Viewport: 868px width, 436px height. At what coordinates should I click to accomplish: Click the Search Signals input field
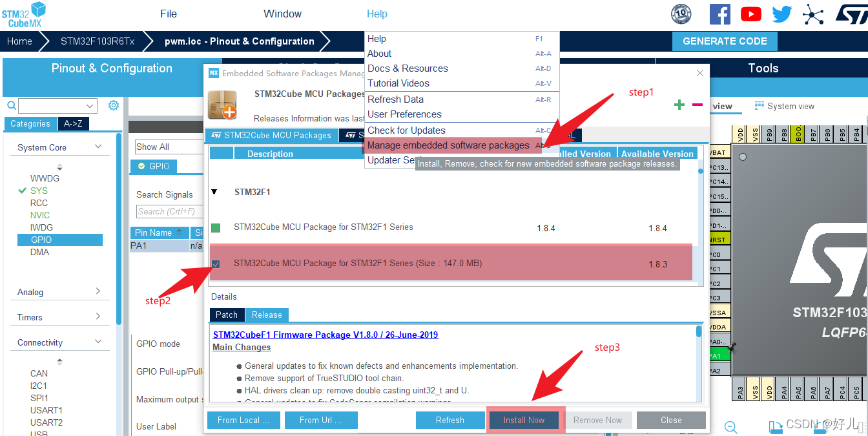169,211
